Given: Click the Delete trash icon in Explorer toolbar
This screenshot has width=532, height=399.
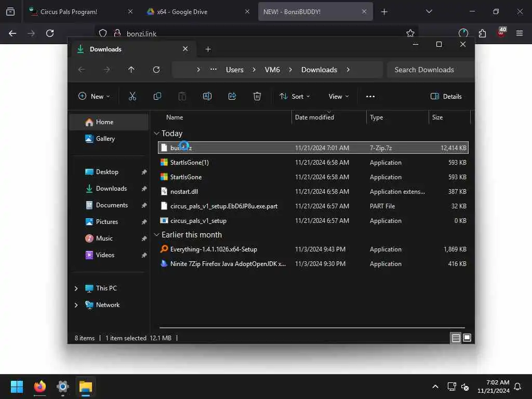Looking at the screenshot, I should (257, 96).
